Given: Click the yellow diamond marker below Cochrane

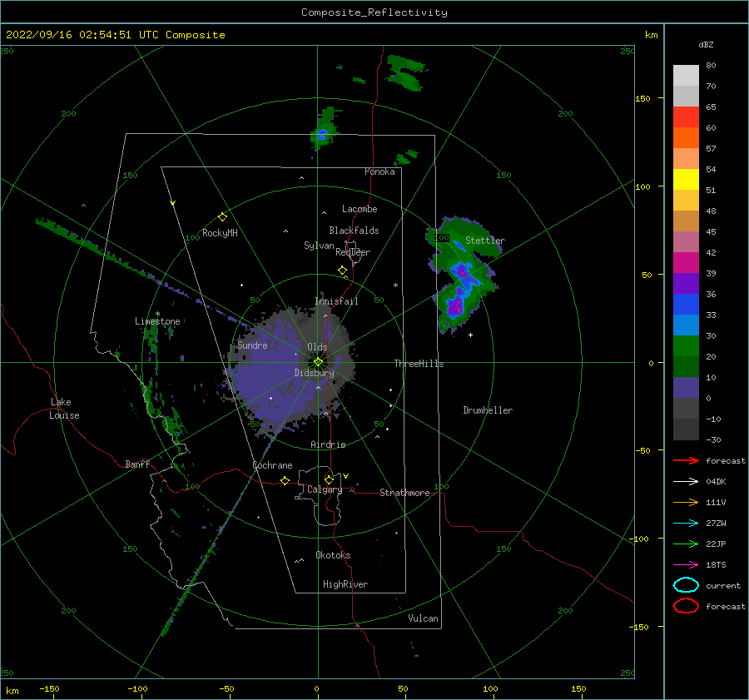Looking at the screenshot, I should tap(285, 480).
